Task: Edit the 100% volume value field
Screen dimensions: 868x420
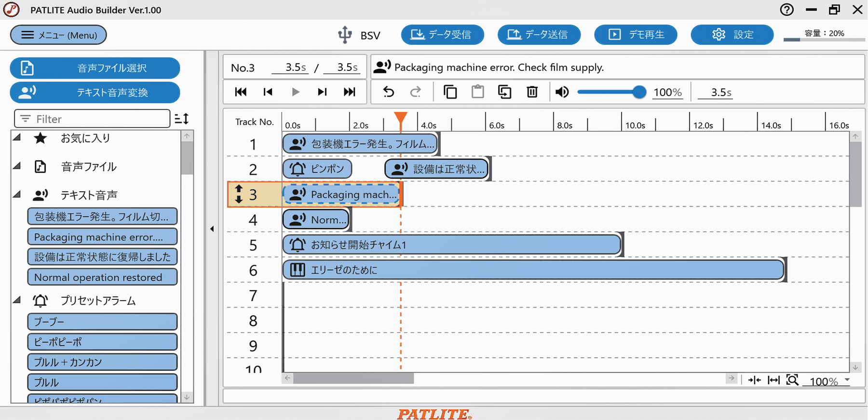Action: [x=667, y=92]
